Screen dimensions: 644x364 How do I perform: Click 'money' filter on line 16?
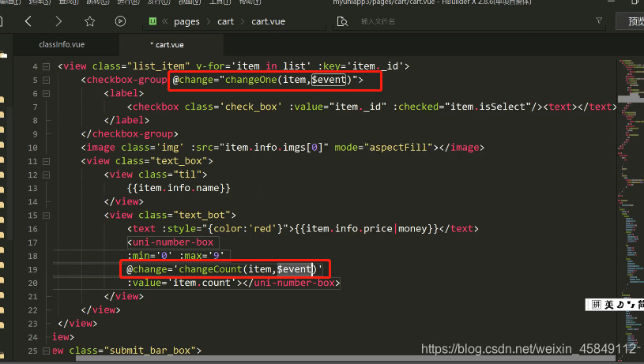coord(412,228)
